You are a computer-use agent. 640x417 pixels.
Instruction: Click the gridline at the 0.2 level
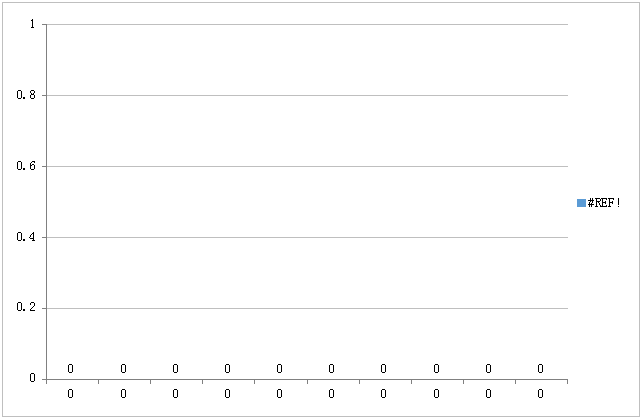coord(307,308)
